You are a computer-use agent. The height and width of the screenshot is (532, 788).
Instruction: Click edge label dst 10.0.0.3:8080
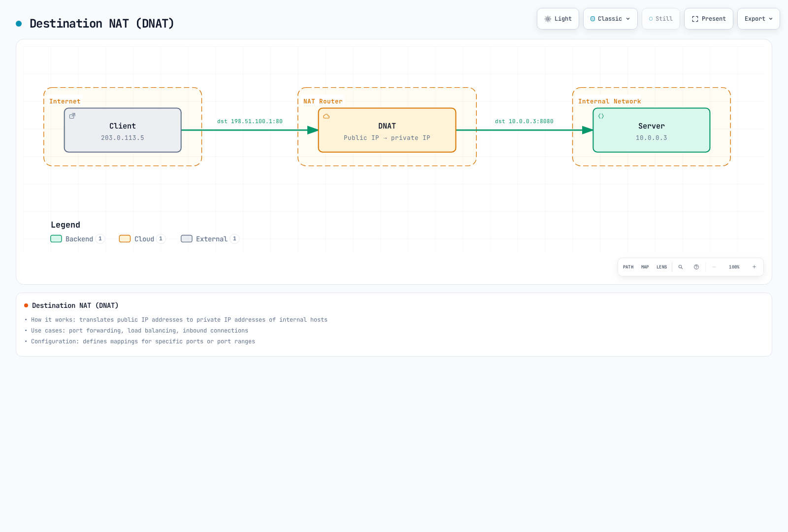coord(525,121)
